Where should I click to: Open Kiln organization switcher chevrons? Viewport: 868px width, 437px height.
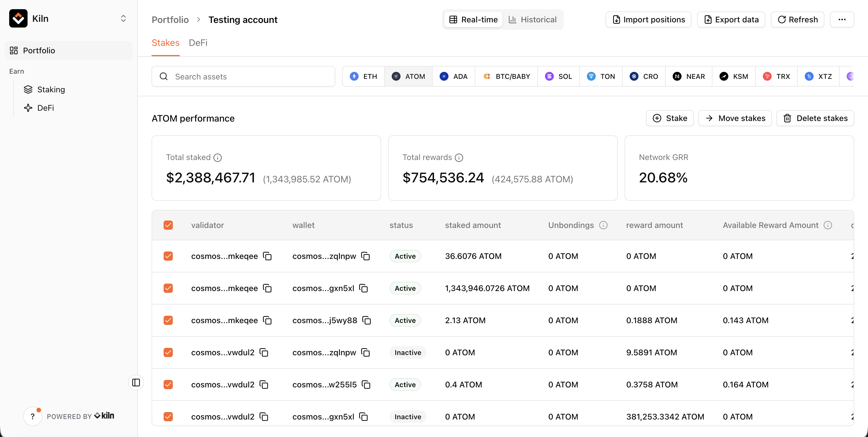123,19
